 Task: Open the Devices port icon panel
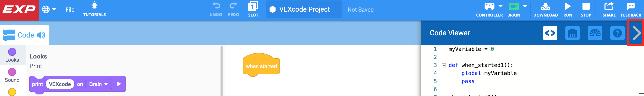pos(572,33)
